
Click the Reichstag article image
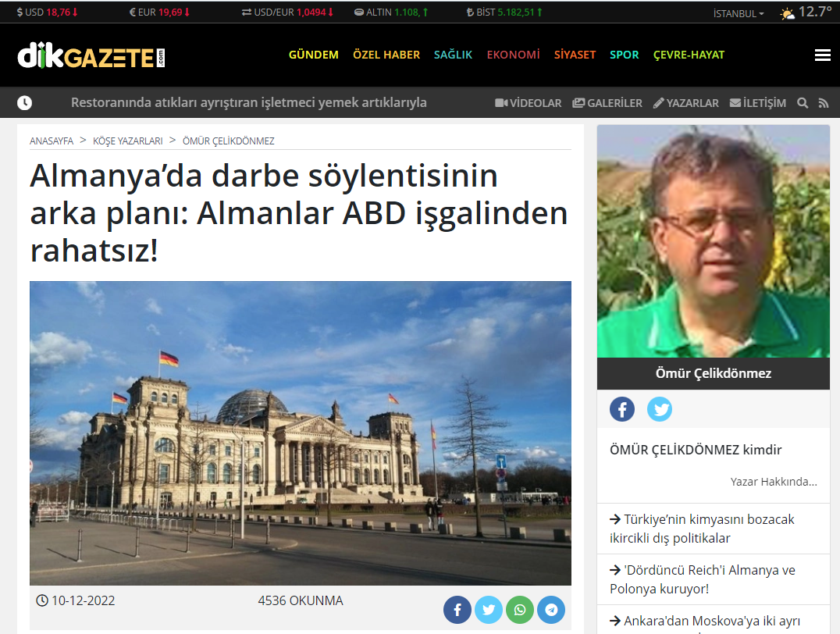(x=301, y=433)
